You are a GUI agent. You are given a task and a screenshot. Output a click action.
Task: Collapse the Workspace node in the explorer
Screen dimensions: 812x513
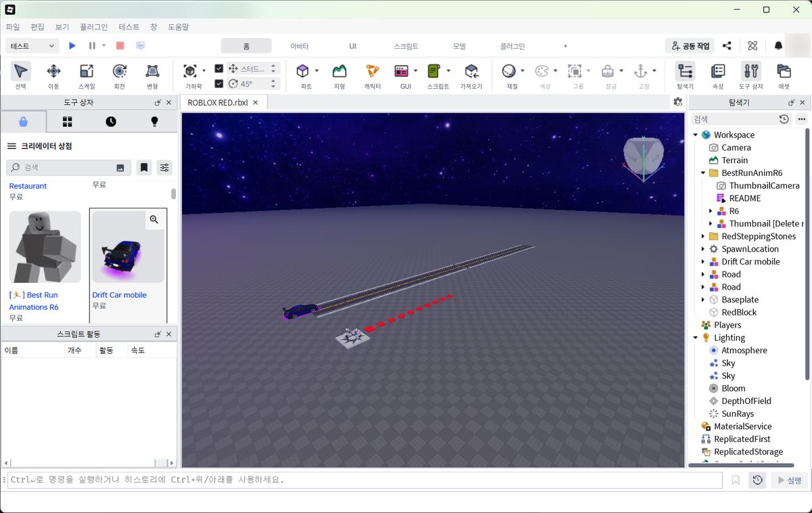coord(695,135)
